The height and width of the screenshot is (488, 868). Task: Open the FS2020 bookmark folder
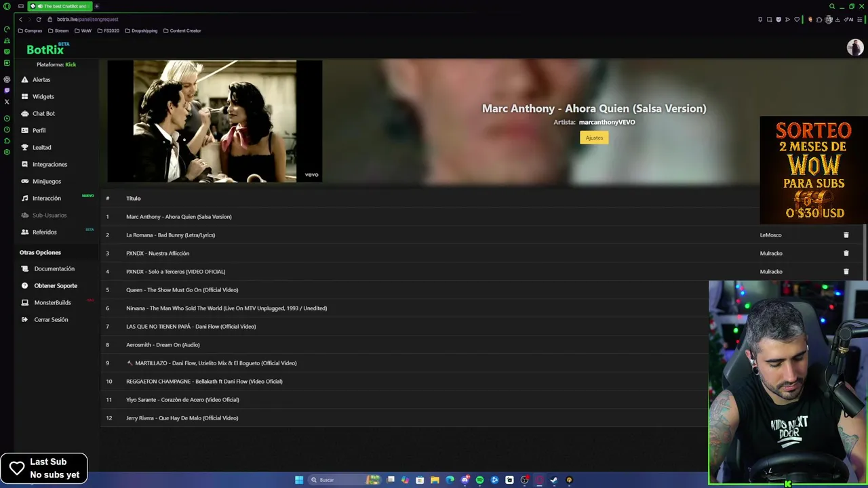108,30
